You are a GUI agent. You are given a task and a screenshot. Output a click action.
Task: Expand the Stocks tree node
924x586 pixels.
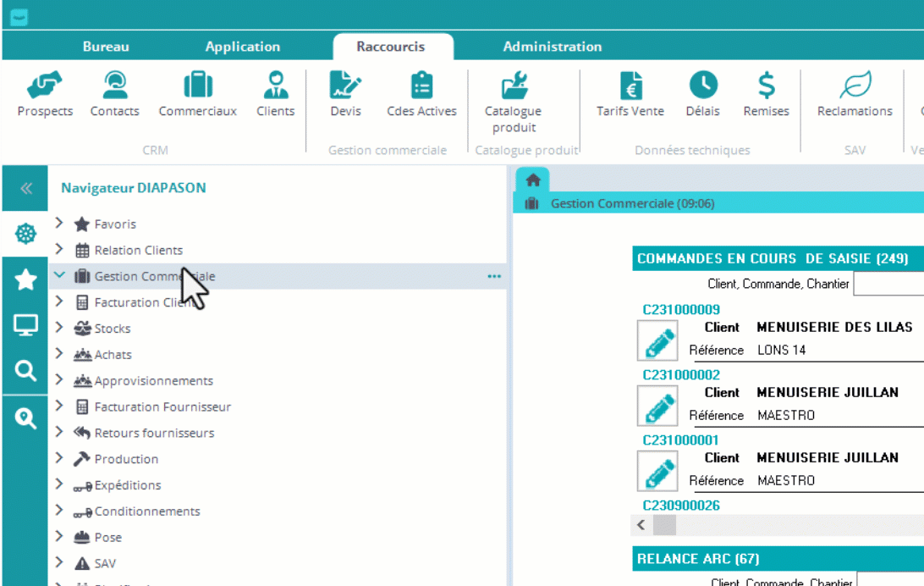59,328
